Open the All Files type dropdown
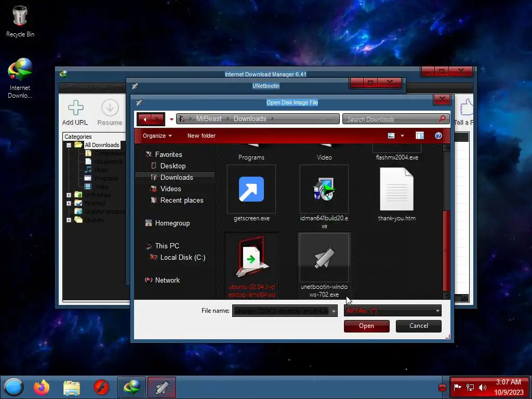The width and height of the screenshot is (532, 399). click(x=393, y=311)
